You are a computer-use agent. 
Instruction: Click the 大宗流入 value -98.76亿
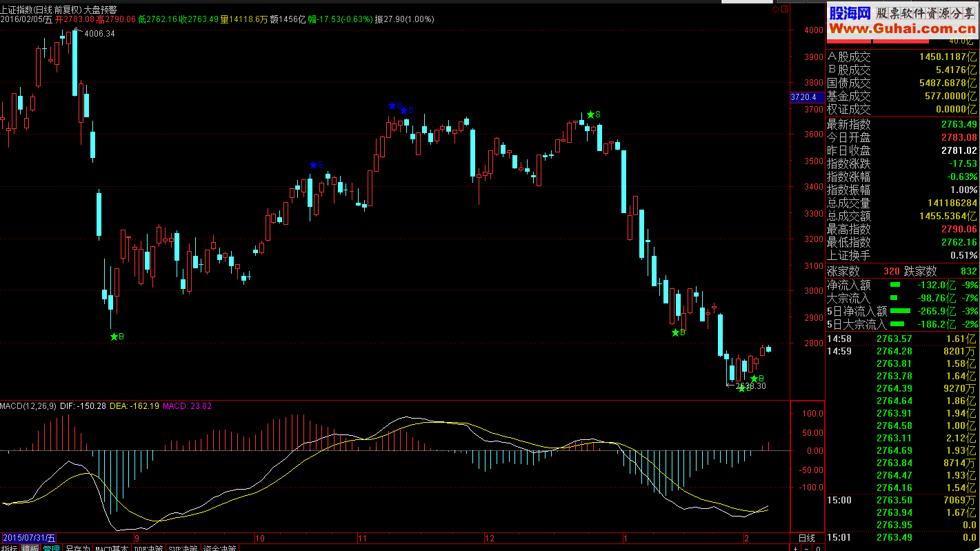point(937,298)
